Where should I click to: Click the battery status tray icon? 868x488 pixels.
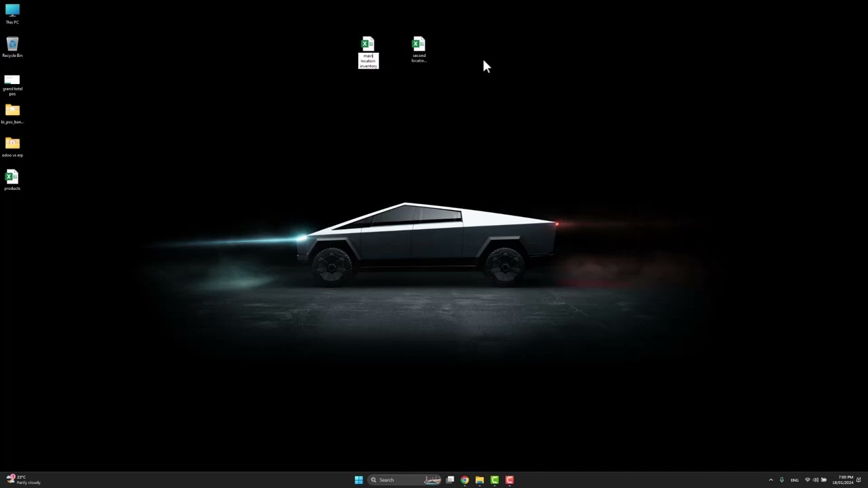(824, 480)
